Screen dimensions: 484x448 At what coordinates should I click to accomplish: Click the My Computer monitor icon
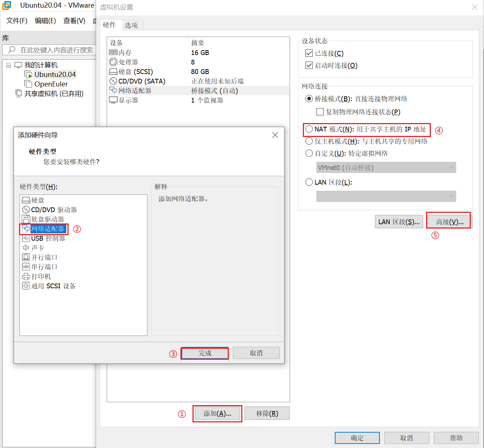point(18,65)
